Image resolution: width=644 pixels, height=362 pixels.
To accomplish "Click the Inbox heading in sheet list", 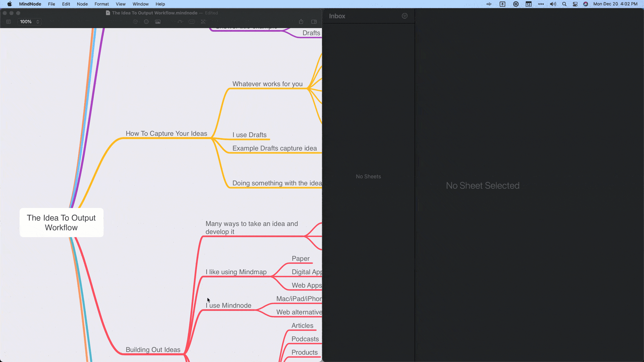I will 337,16.
